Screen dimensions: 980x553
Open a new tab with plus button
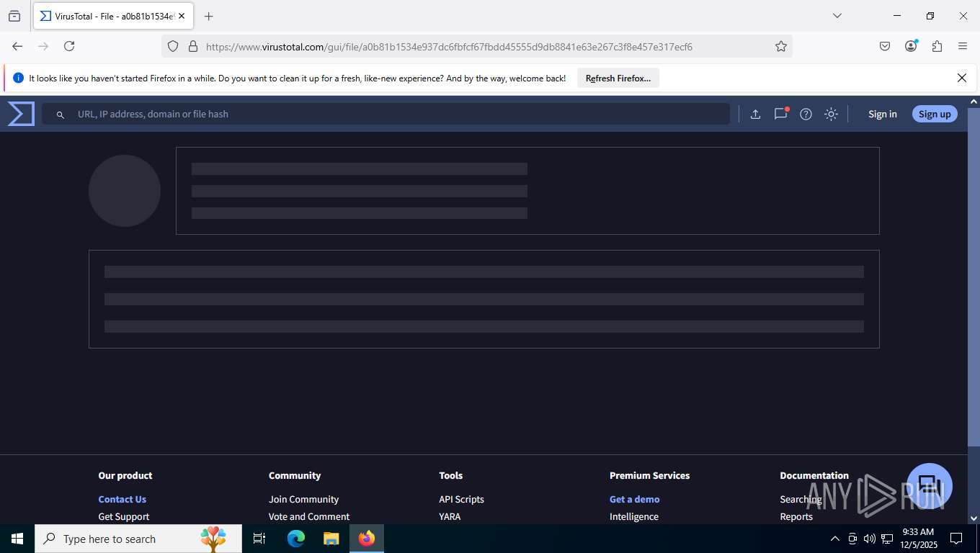(x=208, y=16)
